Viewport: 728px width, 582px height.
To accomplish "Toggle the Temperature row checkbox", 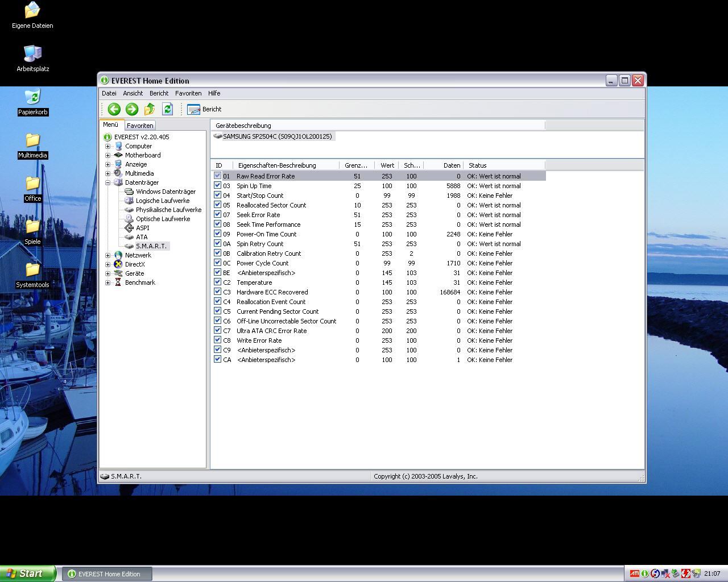I will point(217,282).
